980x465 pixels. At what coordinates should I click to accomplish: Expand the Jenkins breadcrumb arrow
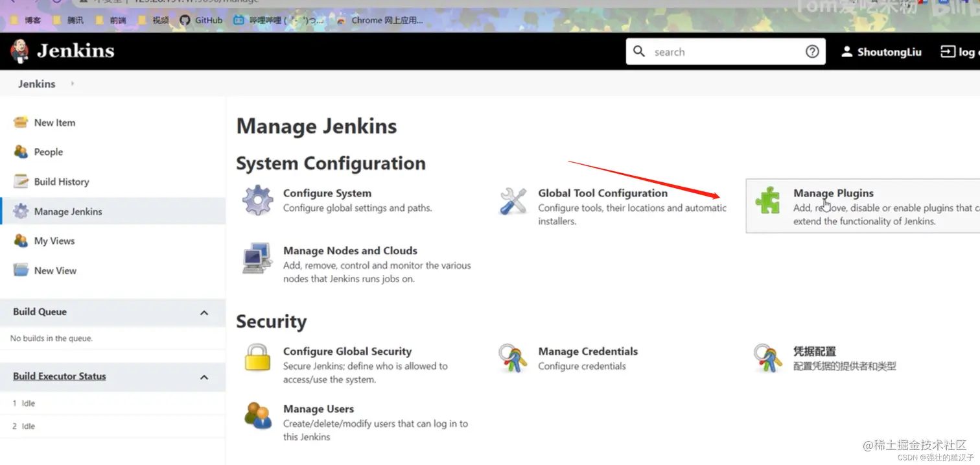point(72,84)
